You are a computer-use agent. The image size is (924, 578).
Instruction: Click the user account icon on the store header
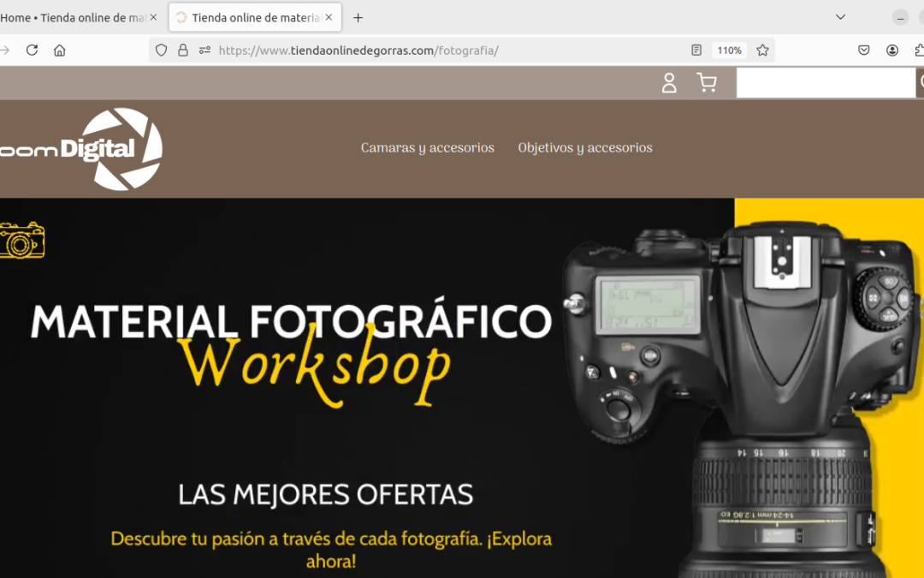coord(668,82)
